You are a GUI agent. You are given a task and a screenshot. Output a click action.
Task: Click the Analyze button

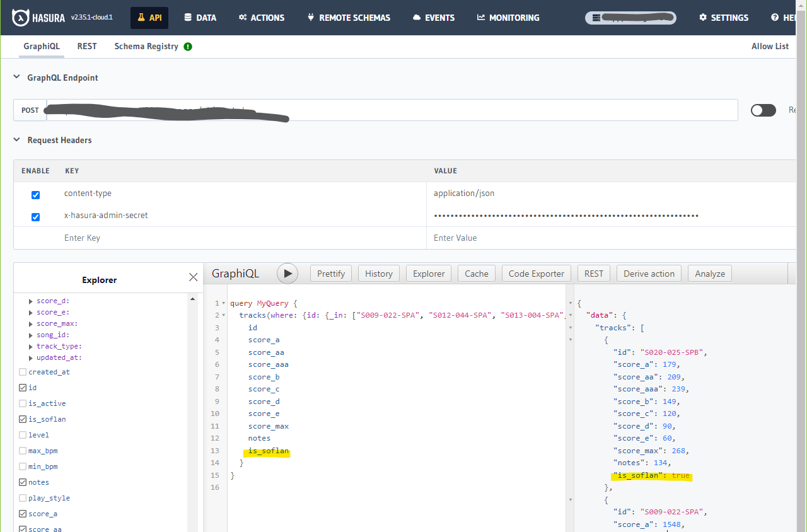[x=710, y=274]
